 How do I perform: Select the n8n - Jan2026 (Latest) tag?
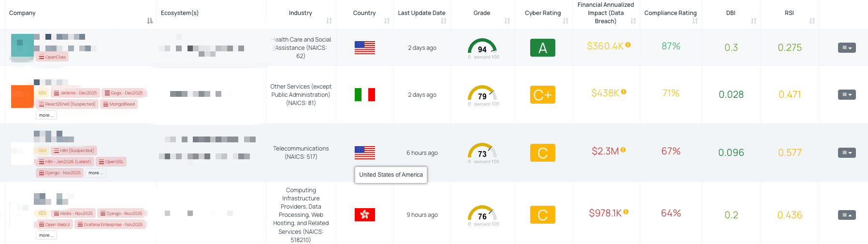tap(65, 162)
